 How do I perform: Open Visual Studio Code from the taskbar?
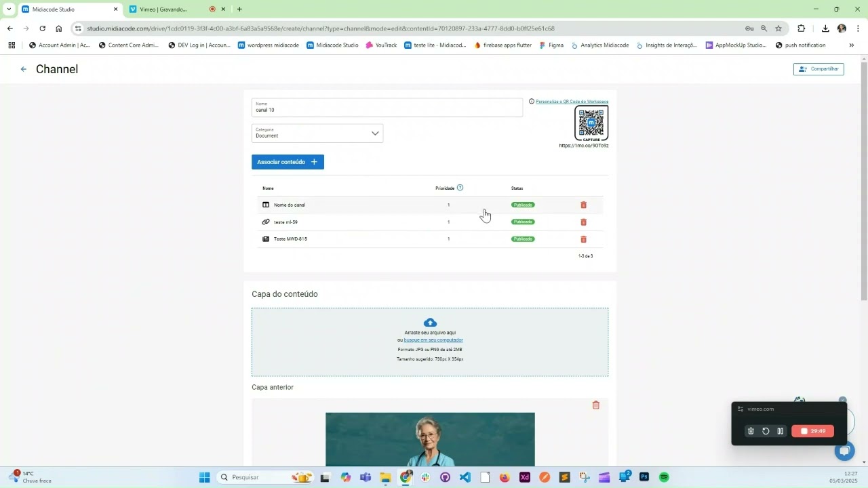click(x=465, y=477)
